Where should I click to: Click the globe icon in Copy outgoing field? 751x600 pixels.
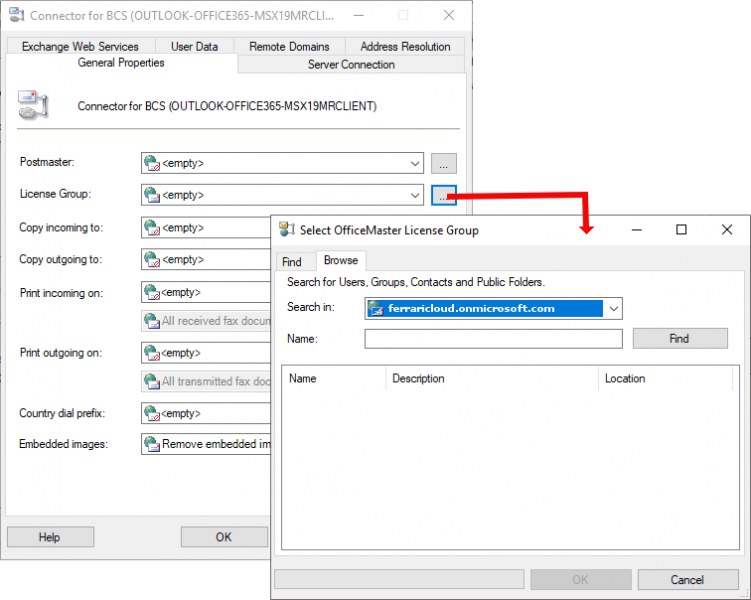(152, 259)
